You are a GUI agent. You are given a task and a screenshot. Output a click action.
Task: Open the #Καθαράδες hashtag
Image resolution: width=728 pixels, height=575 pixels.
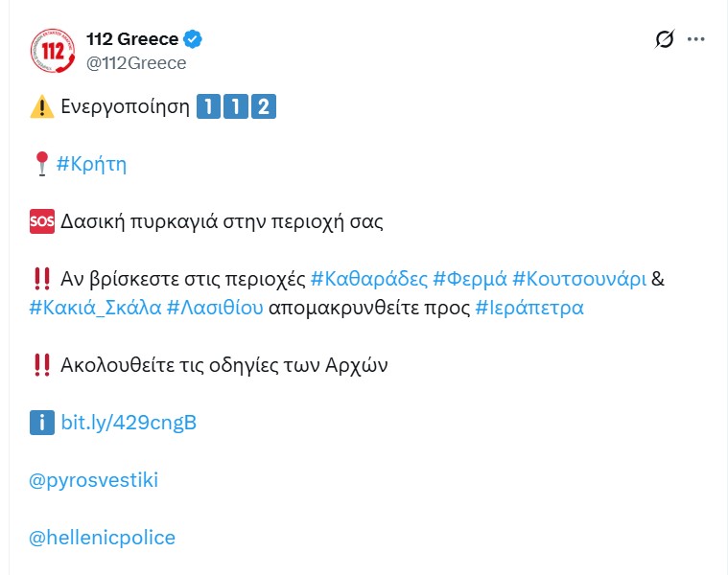(x=369, y=279)
